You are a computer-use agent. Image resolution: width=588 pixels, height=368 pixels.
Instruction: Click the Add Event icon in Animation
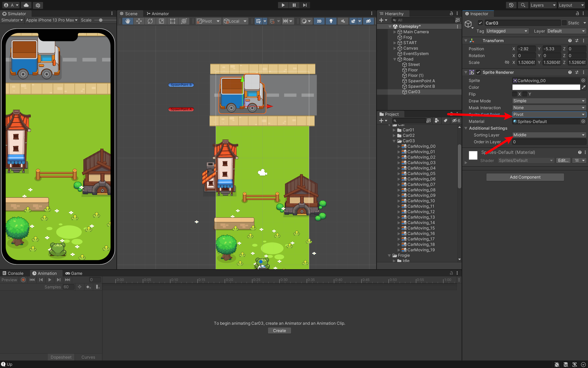point(98,287)
